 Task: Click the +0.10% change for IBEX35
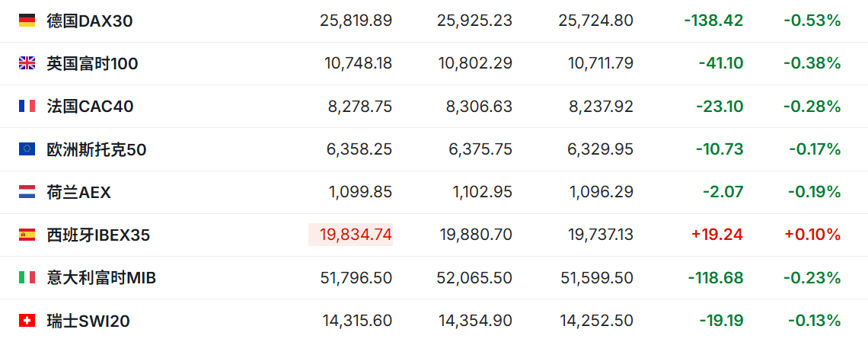coord(812,235)
